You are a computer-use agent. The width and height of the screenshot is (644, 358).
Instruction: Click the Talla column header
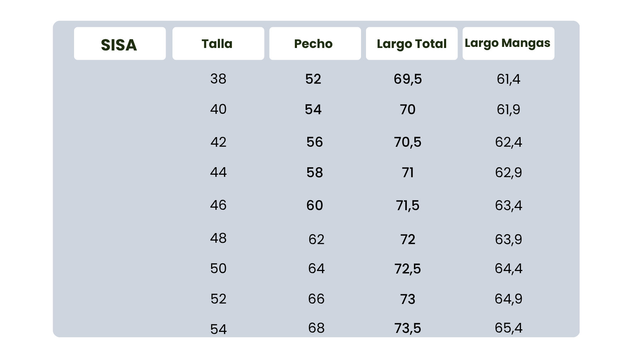pyautogui.click(x=217, y=44)
